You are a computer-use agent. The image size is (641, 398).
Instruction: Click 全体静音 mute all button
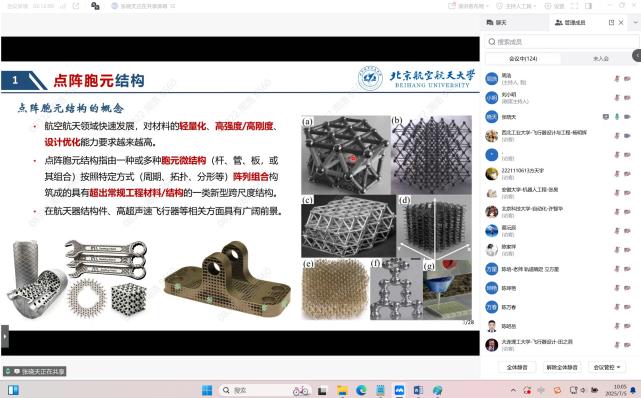517,367
